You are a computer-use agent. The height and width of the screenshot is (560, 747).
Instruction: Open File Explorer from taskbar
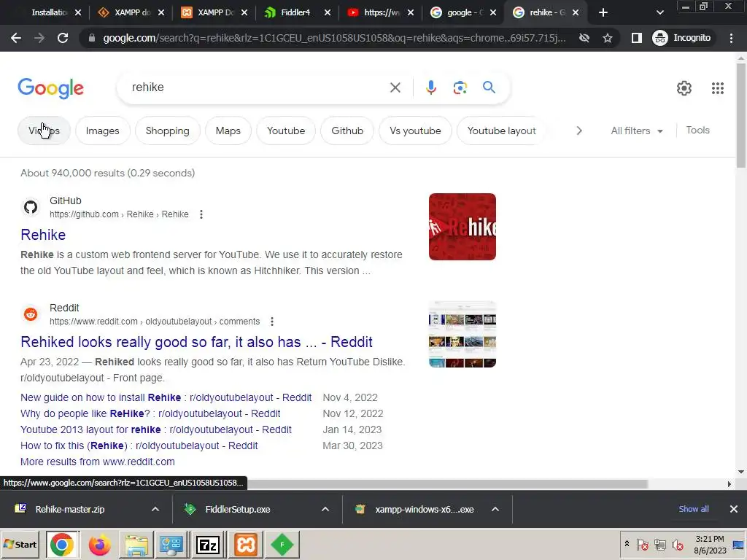(136, 545)
